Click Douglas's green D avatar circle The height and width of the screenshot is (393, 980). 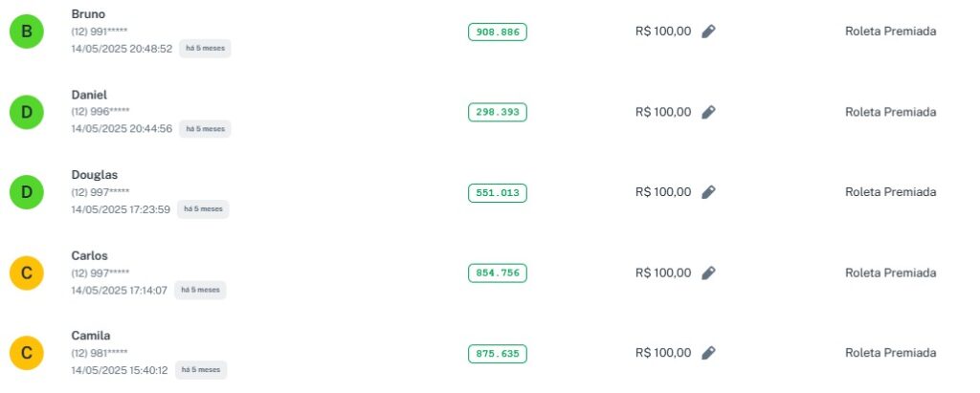point(27,193)
